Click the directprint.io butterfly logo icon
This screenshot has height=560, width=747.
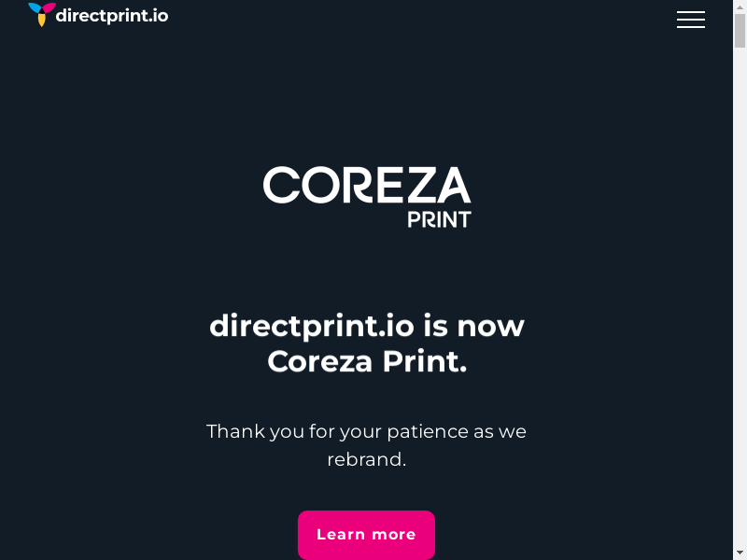[42, 14]
